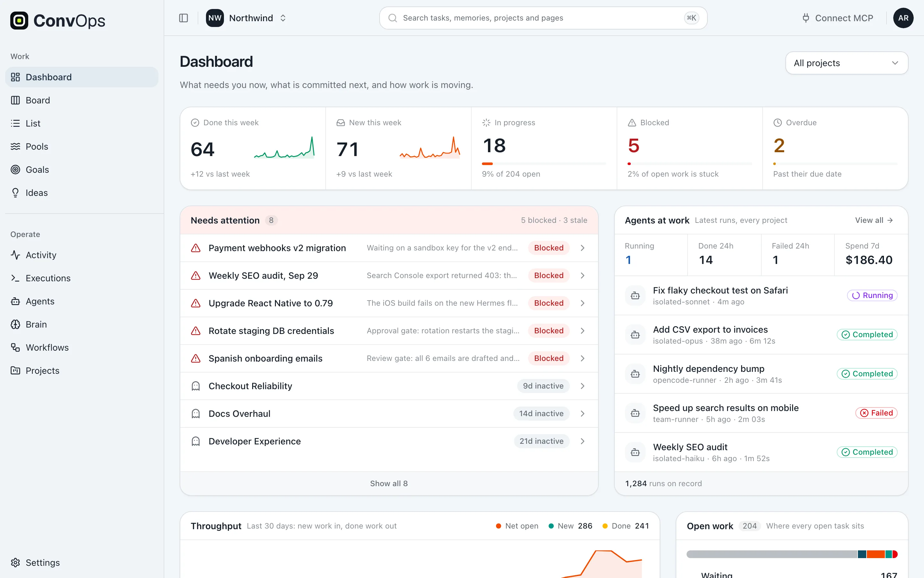The image size is (924, 578).
Task: Toggle the sidebar panel icon
Action: pyautogui.click(x=183, y=18)
